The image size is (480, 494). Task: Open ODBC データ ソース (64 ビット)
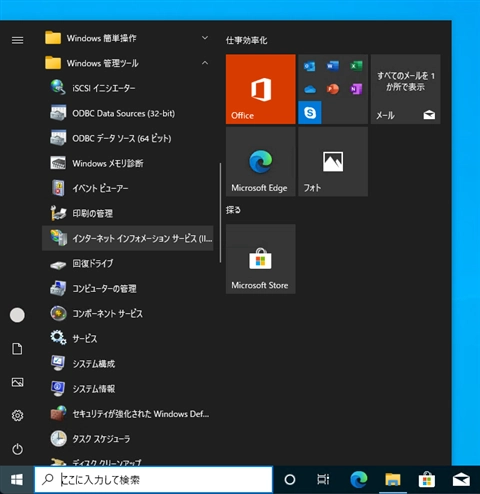click(128, 138)
